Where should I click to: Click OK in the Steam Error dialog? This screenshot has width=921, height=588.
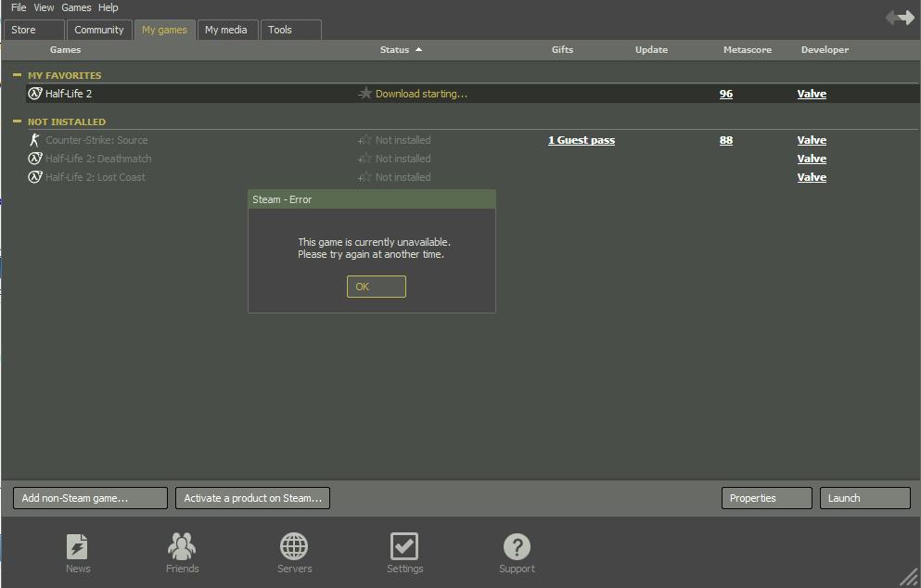point(376,287)
